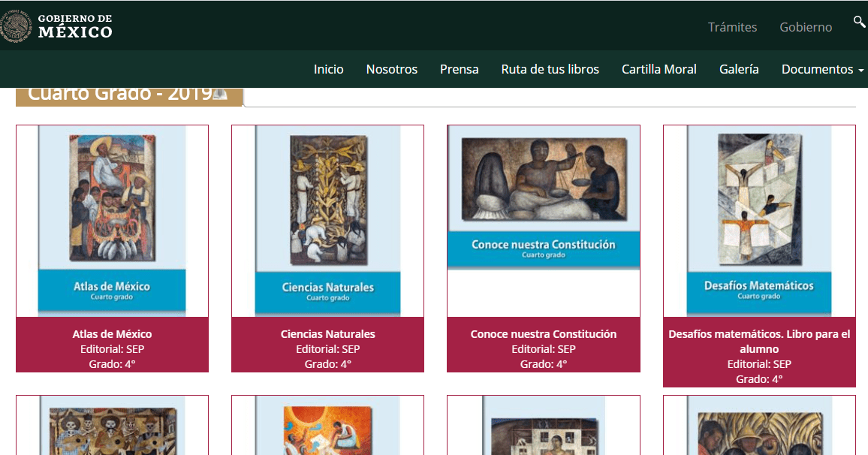868x455 pixels.
Task: Open the skeleton musicians book cover
Action: tap(112, 426)
